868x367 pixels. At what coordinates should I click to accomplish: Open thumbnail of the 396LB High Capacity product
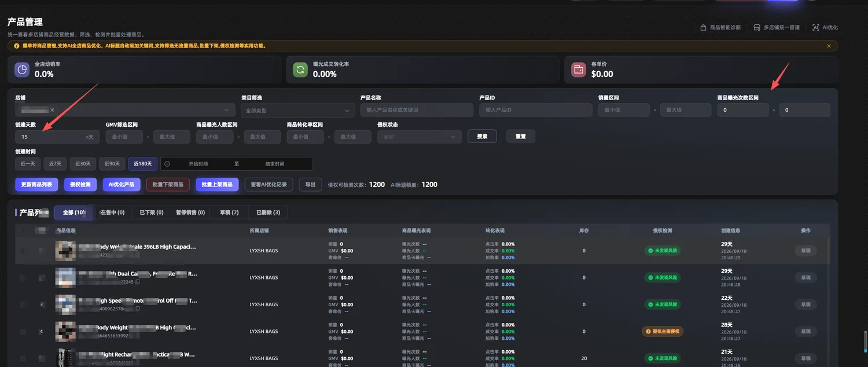(65, 251)
